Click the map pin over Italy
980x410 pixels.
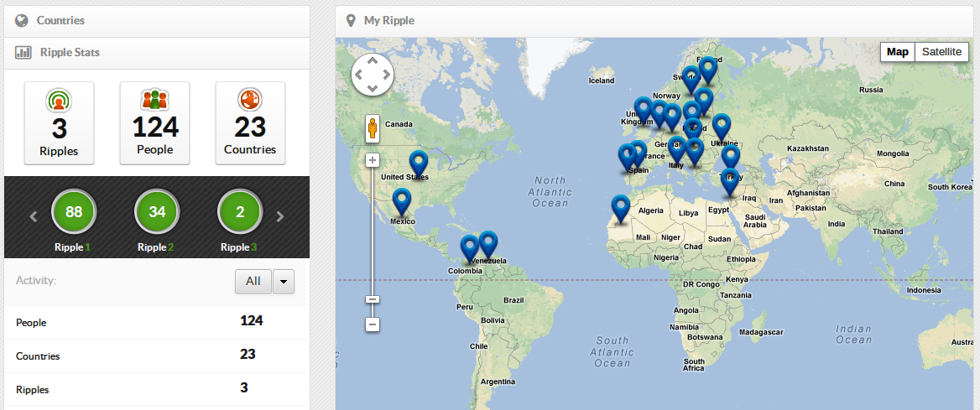tap(677, 152)
